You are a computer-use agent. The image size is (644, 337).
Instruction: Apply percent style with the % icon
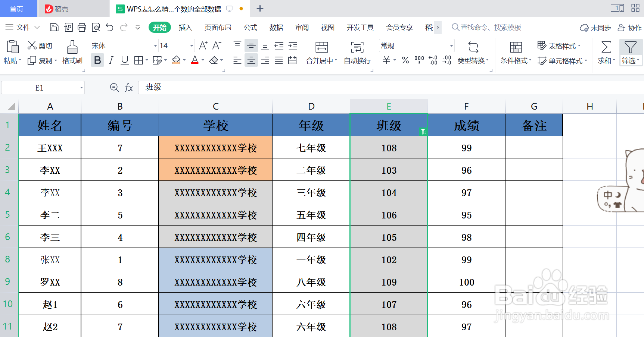(x=405, y=60)
